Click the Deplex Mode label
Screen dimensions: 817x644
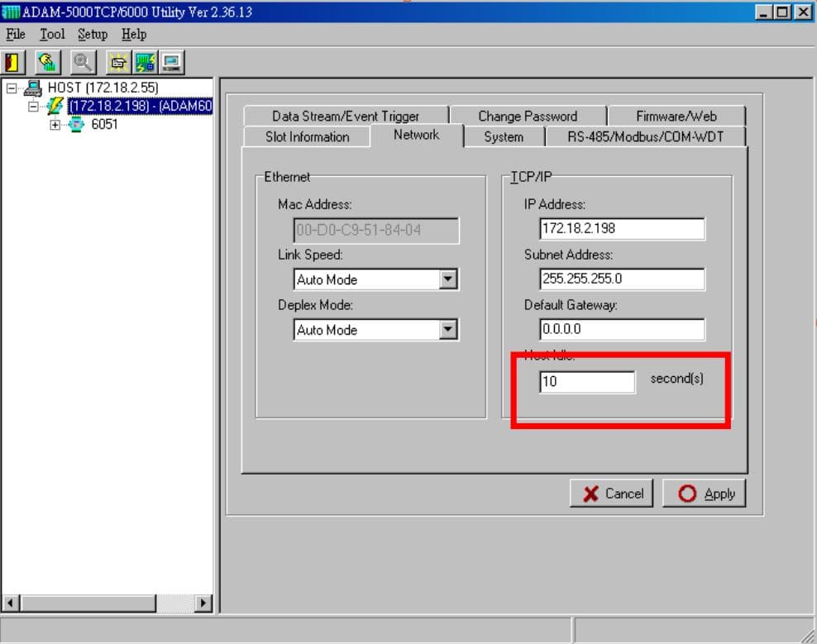pyautogui.click(x=315, y=305)
